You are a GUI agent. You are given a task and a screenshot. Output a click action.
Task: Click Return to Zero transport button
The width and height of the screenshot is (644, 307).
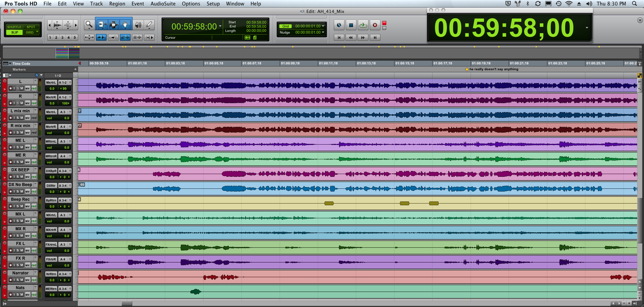(339, 37)
